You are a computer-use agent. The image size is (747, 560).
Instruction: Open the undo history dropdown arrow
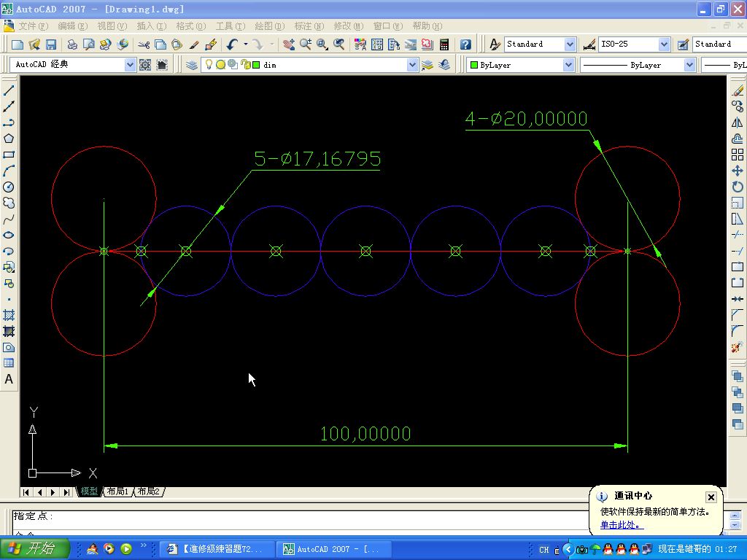pos(246,44)
